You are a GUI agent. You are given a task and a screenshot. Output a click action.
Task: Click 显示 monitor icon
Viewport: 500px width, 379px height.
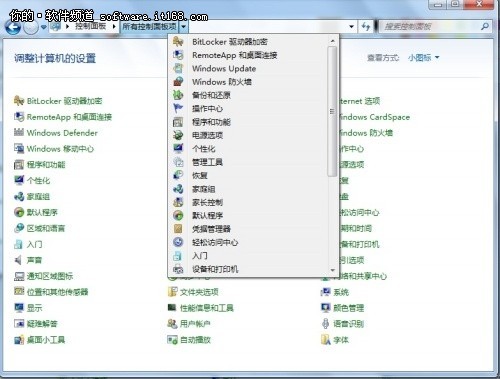coord(19,308)
